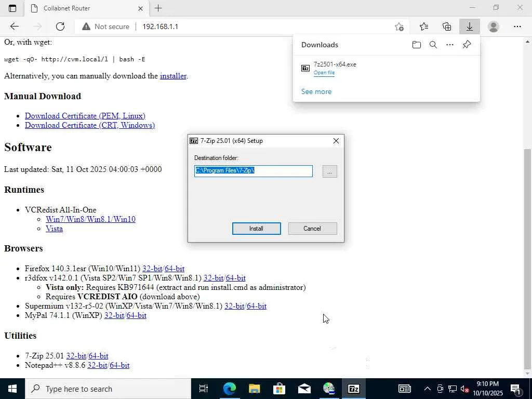Download 7-Zip 25.01 32-bit
Viewport: 532px width, 399px height.
(x=76, y=356)
